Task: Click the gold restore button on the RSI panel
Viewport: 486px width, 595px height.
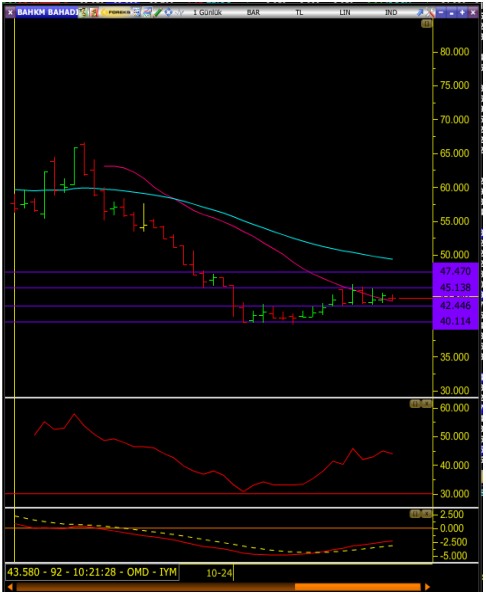Action: [x=415, y=404]
